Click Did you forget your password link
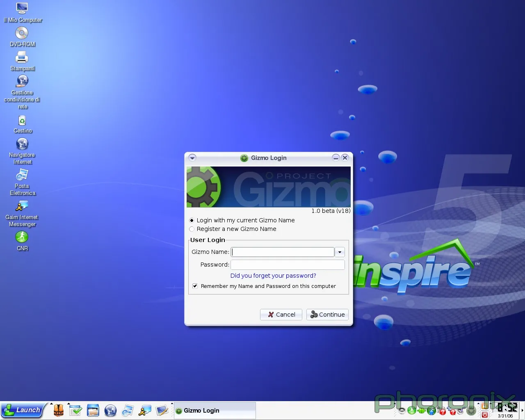The image size is (525, 420). pos(273,276)
